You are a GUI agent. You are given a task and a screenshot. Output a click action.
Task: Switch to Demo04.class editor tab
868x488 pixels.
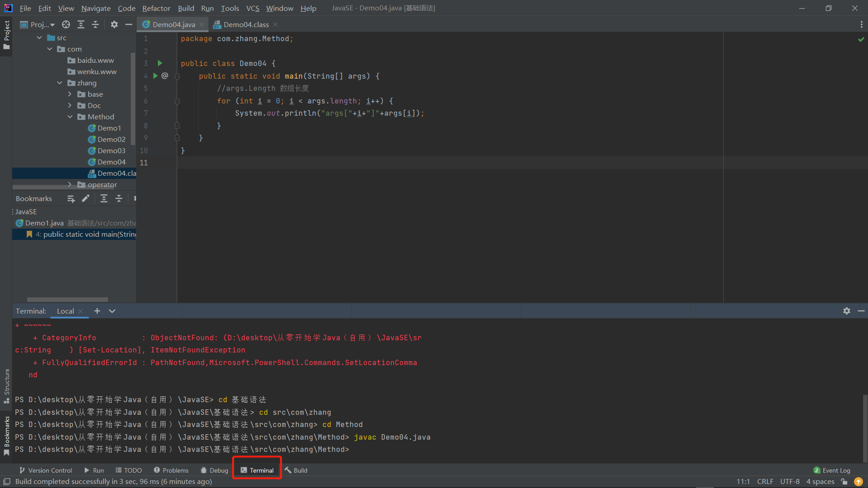click(245, 24)
